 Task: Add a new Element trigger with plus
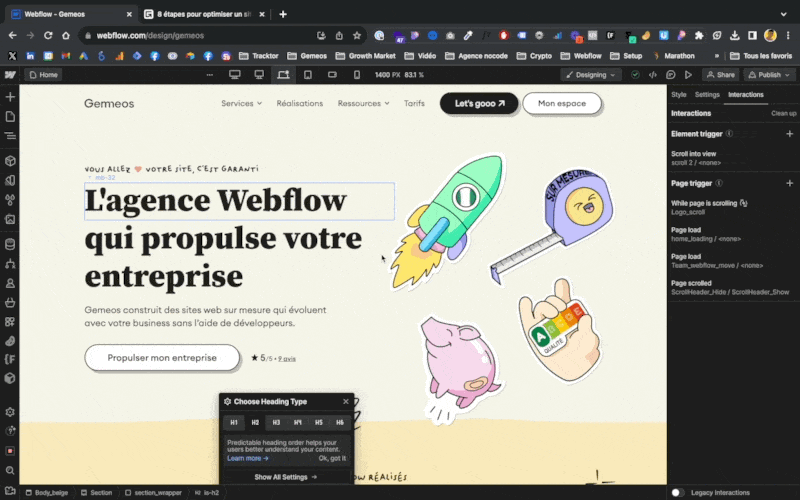coord(789,134)
